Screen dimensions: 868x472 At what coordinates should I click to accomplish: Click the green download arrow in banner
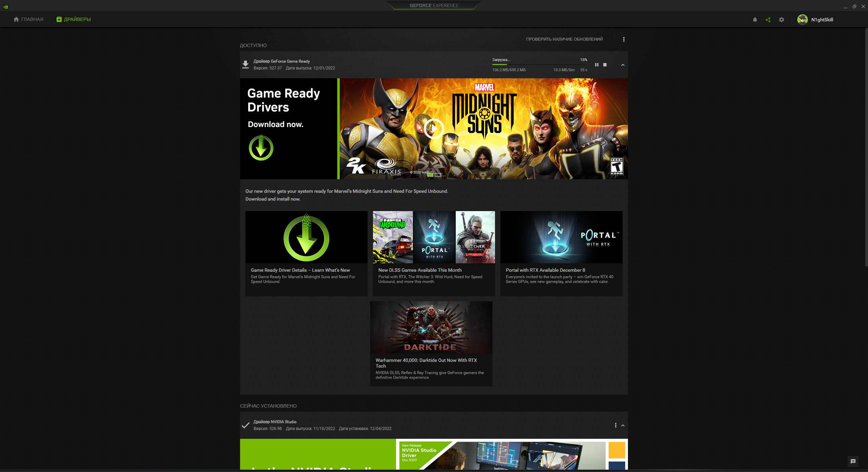(x=261, y=148)
